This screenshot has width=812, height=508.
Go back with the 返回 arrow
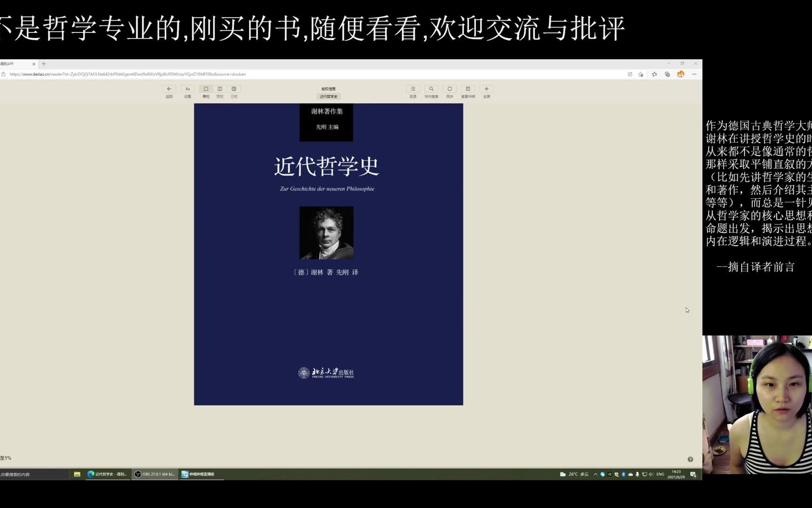169,89
